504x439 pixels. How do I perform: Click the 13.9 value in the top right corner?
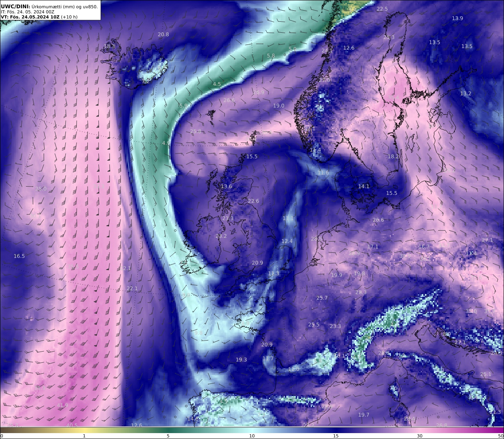[x=458, y=19]
